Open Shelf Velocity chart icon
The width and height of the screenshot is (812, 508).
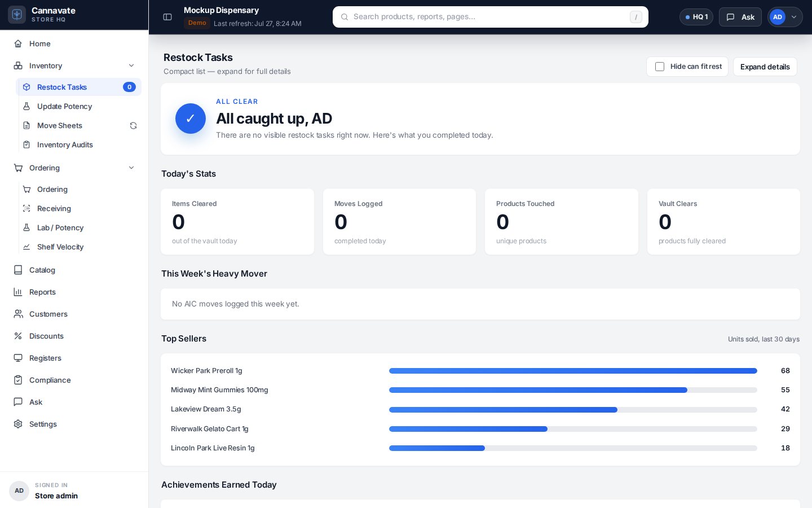tap(27, 247)
